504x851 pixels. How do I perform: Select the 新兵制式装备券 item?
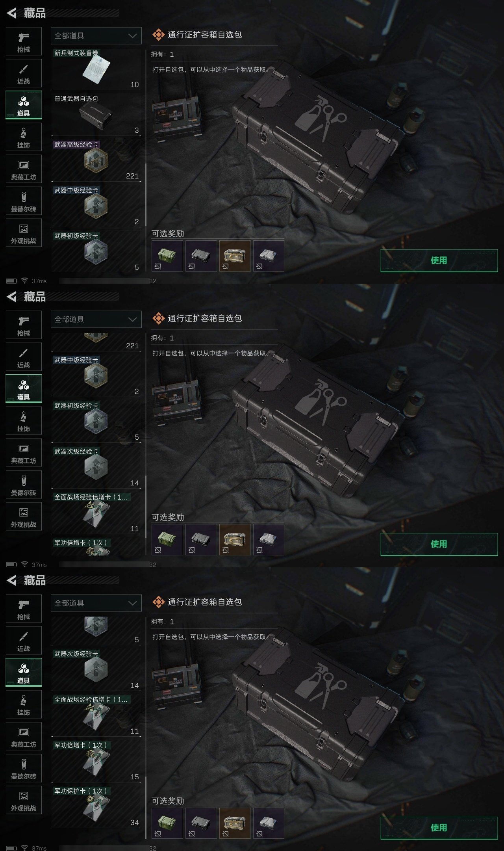click(x=96, y=69)
